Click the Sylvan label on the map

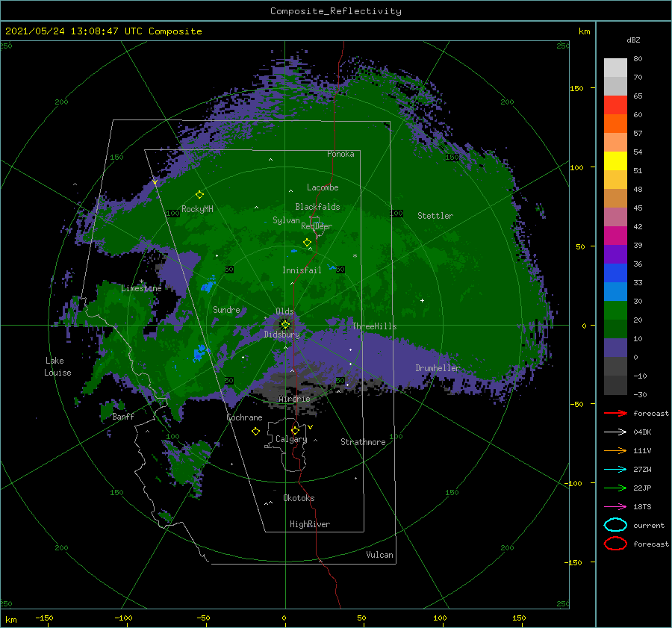point(286,220)
